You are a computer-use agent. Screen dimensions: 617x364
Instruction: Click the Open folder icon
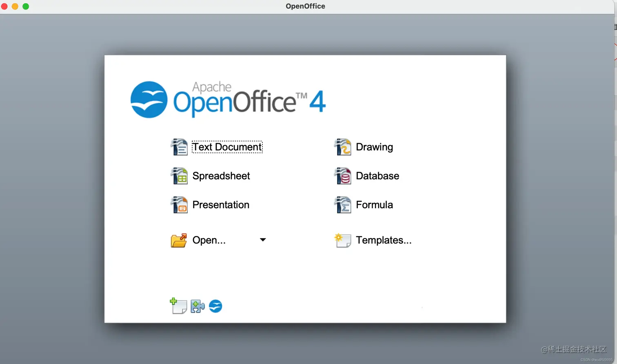click(x=179, y=240)
